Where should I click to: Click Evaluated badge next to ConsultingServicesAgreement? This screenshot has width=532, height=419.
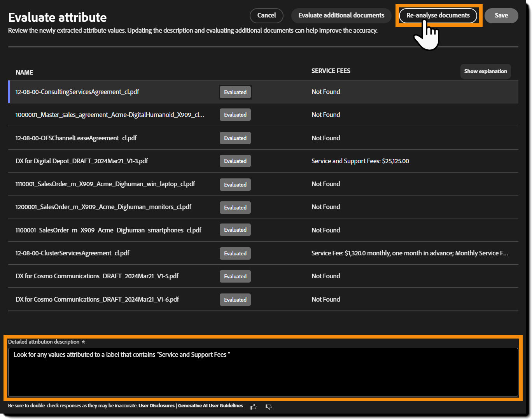click(235, 92)
